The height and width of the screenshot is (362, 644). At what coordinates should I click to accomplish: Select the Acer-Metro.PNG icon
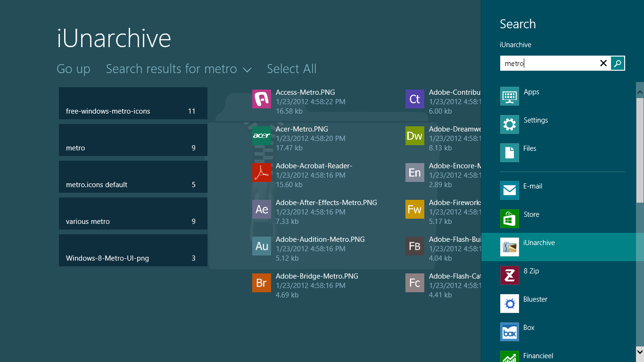click(x=262, y=136)
